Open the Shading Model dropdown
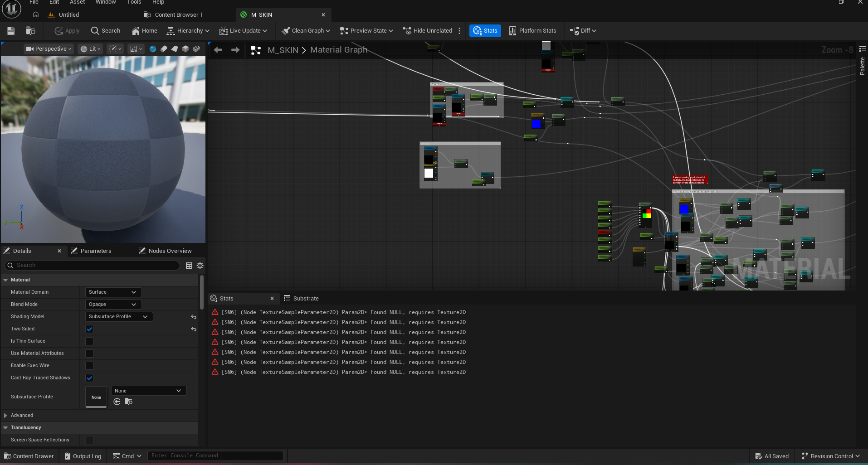Image resolution: width=868 pixels, height=465 pixels. [x=118, y=317]
